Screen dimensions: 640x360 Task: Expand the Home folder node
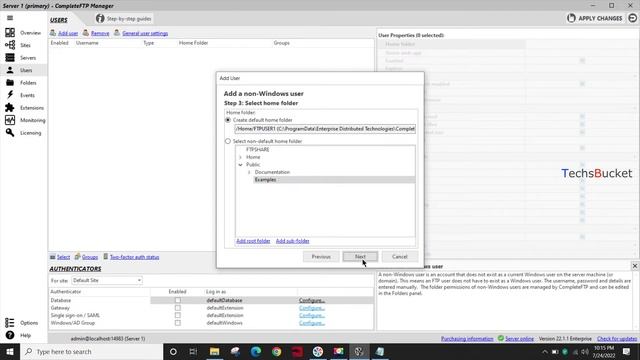pyautogui.click(x=240, y=157)
